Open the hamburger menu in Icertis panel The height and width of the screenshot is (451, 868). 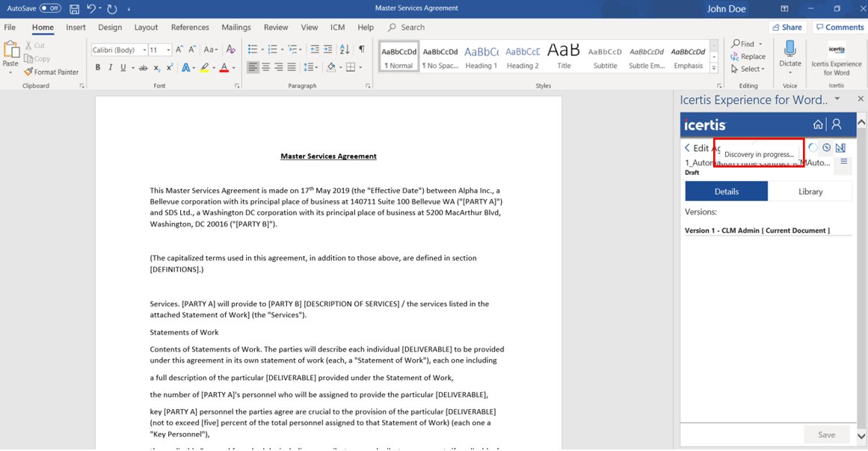coord(843,162)
